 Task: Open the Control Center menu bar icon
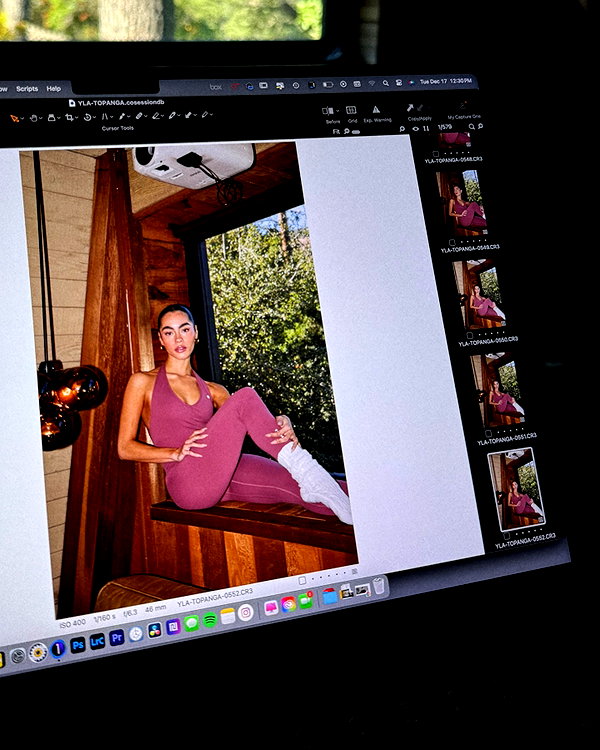point(399,83)
